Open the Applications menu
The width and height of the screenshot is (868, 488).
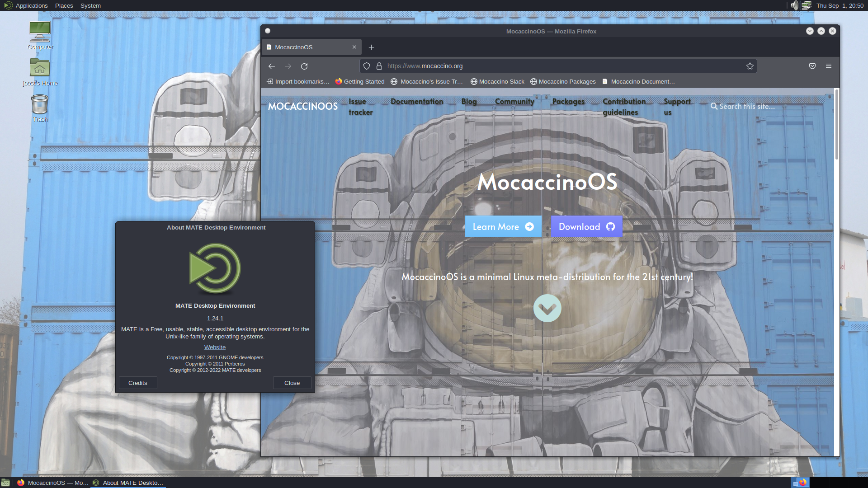coord(26,5)
